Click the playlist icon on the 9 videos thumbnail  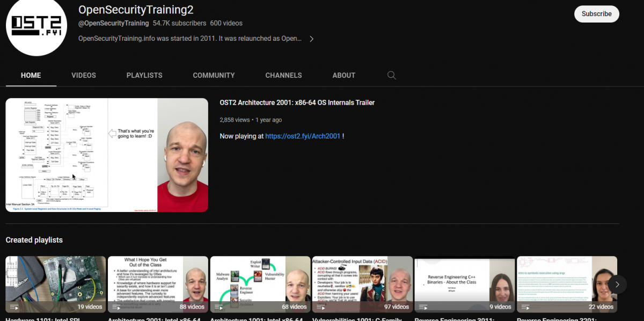tap(423, 307)
